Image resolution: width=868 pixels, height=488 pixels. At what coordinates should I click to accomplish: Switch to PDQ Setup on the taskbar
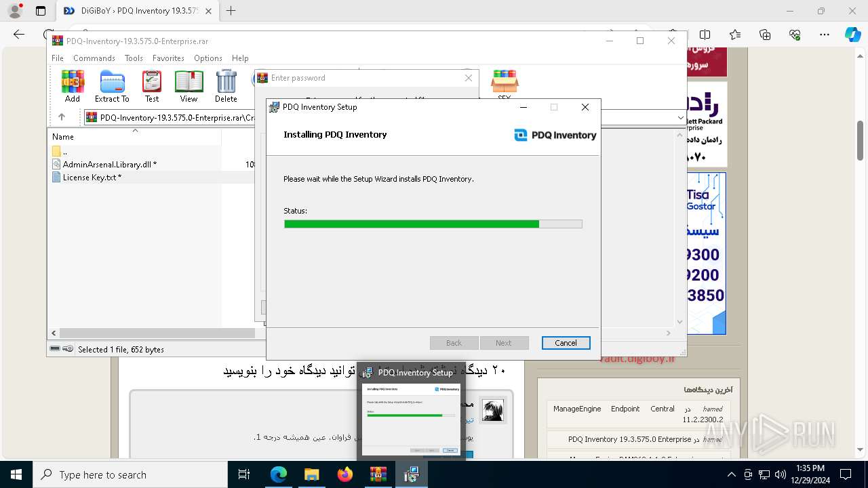[x=411, y=474]
